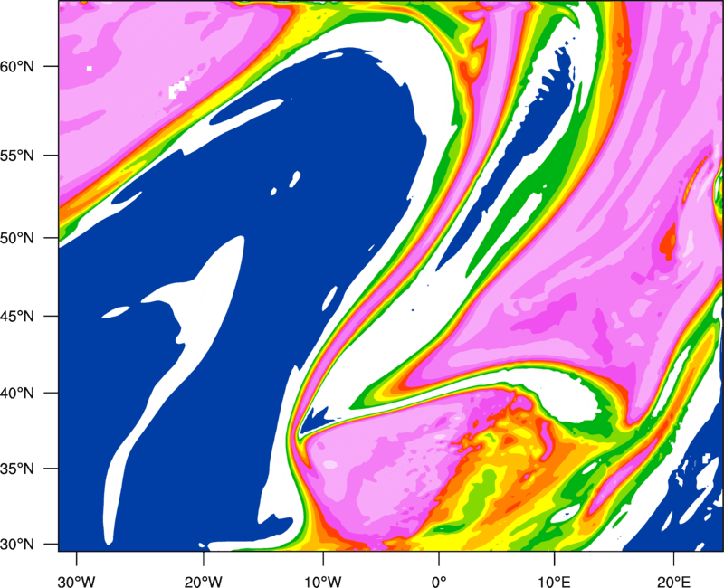Viewport: 724px width, 588px height.
Task: Click the 40°N latitude label
Action: point(17,394)
